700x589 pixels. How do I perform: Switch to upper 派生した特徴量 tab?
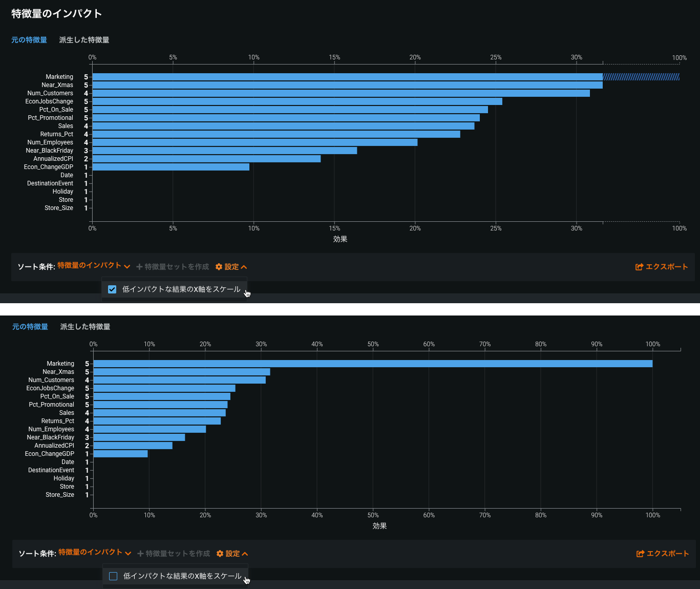84,40
